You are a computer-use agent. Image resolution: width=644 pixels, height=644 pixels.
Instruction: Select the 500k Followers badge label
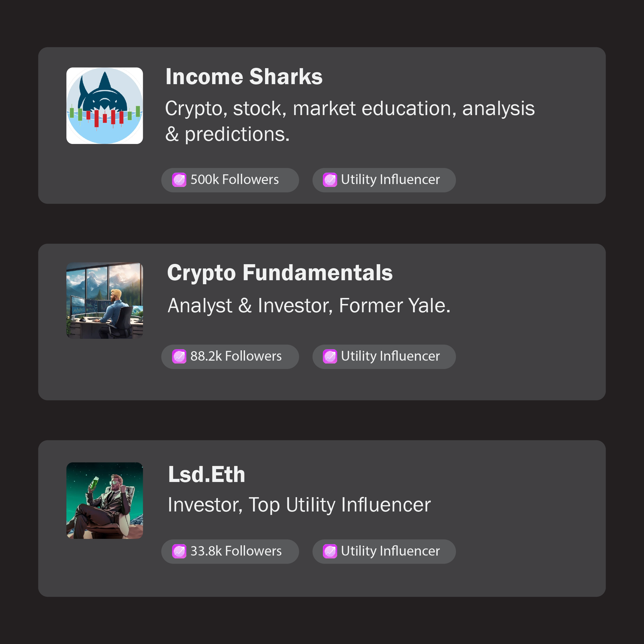point(235,180)
